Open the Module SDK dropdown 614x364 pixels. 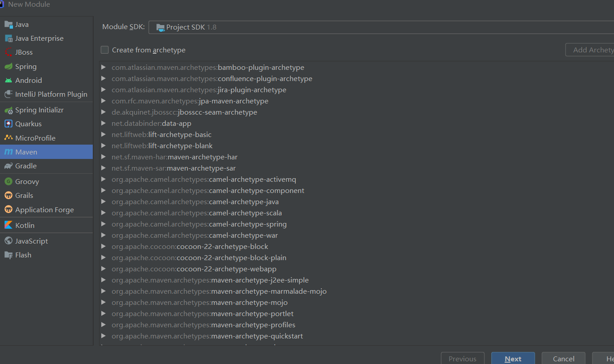point(381,27)
